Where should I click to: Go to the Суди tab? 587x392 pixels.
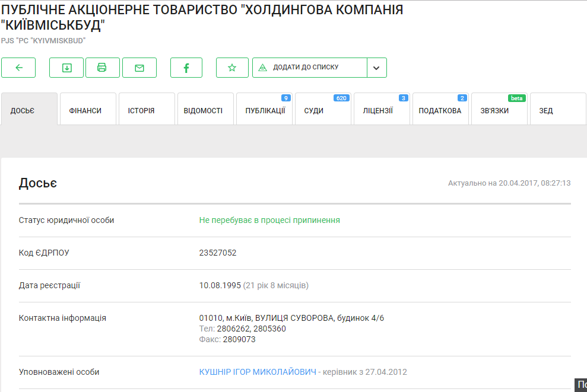322,110
